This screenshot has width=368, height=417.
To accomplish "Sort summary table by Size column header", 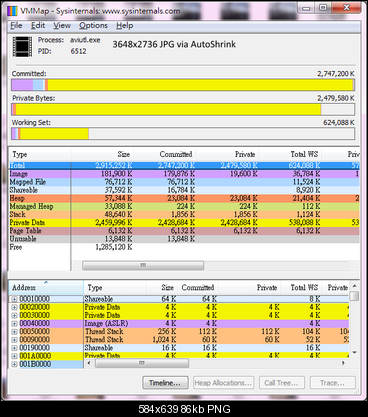I will [102, 154].
